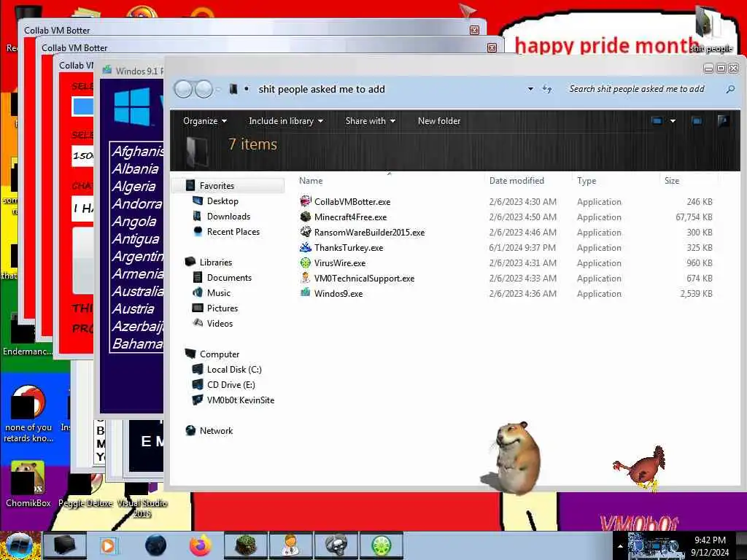Click the Minecraft grass block taskbar icon
Image resolution: width=747 pixels, height=560 pixels.
pos(247,545)
